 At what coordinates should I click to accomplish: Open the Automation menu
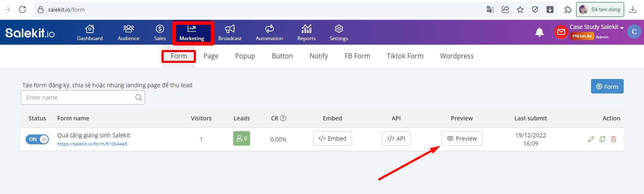[270, 32]
